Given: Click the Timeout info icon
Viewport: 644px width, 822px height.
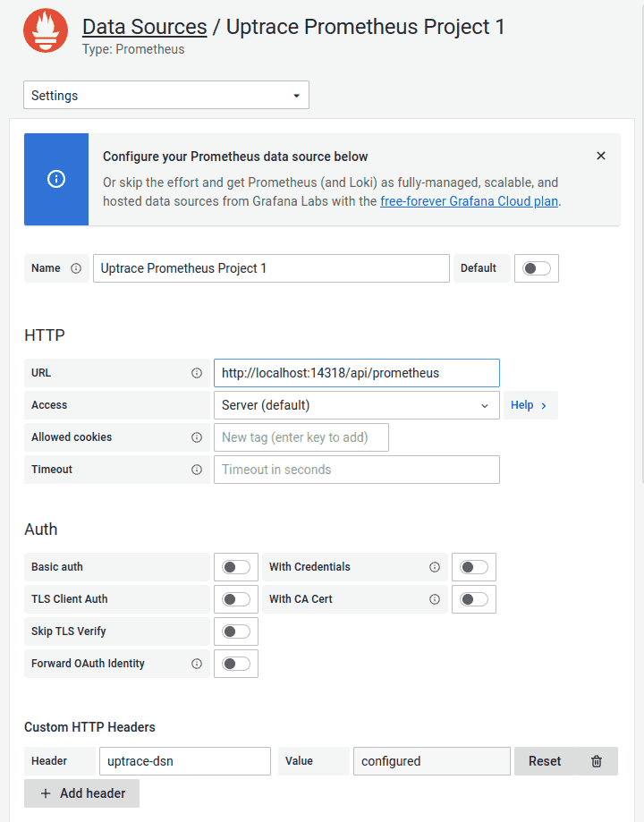Looking at the screenshot, I should point(197,470).
